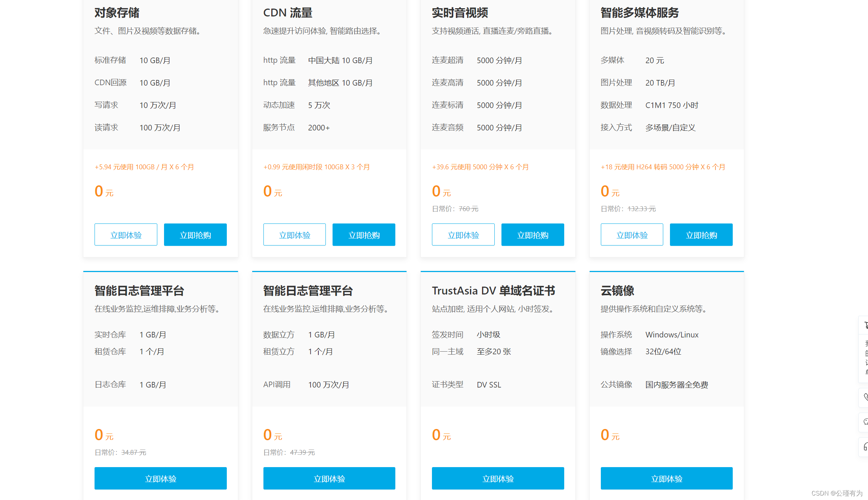Click the 国内服务器全免费 value
Screen dimensions: 868x500
[x=677, y=385]
